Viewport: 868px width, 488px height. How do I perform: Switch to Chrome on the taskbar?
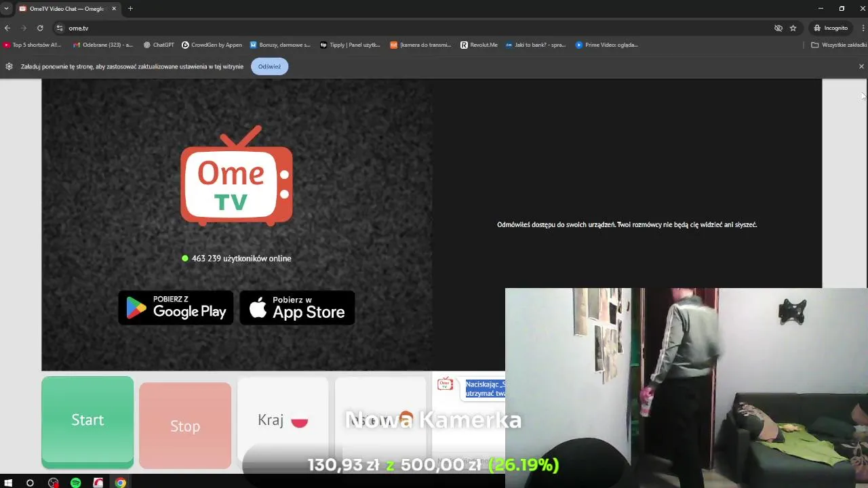tap(120, 483)
